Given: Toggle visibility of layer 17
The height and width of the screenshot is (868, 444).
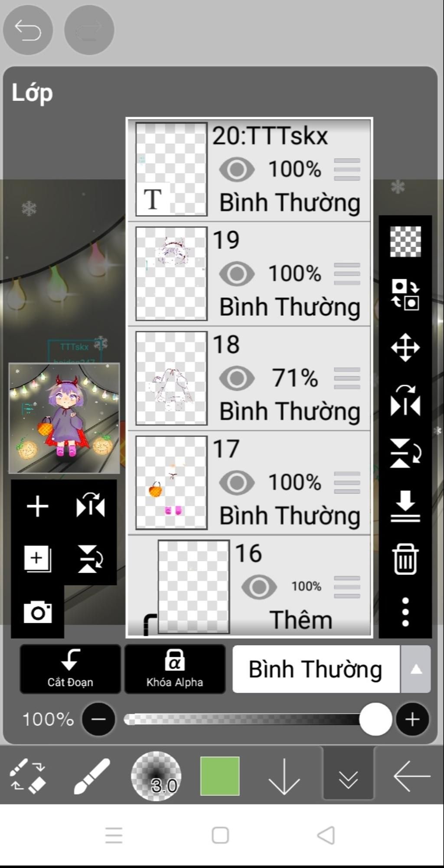Looking at the screenshot, I should point(237,483).
